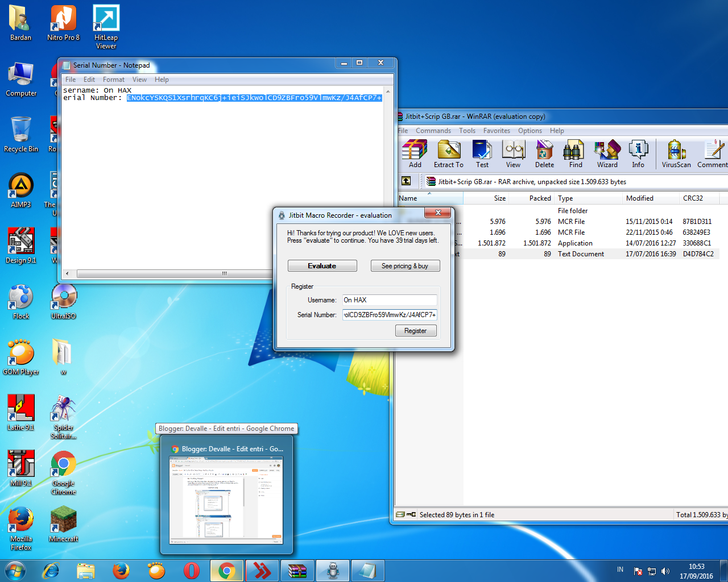The width and height of the screenshot is (728, 582).
Task: Open Google Chrome from the taskbar
Action: pos(226,570)
